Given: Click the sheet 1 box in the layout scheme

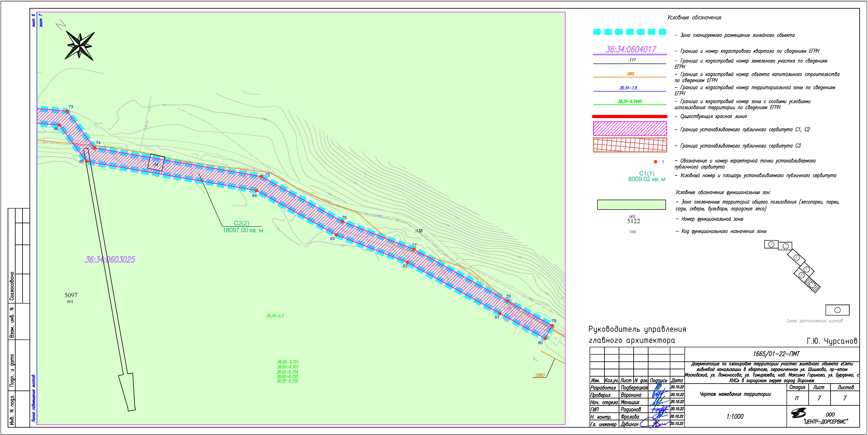Looking at the screenshot, I should click(837, 310).
